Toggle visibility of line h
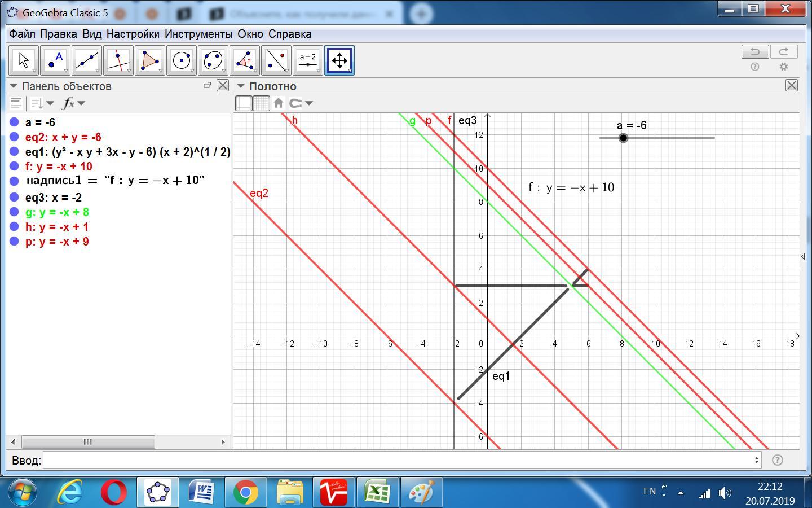This screenshot has width=812, height=508. tap(15, 227)
